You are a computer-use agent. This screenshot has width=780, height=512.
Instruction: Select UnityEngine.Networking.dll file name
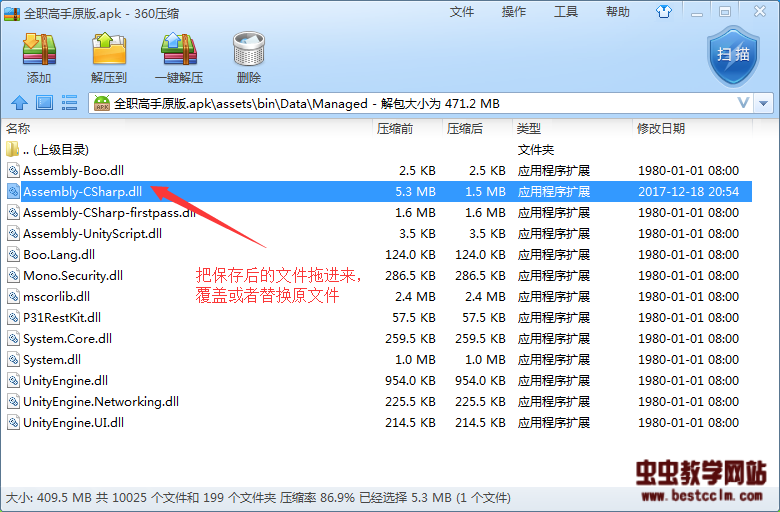point(101,402)
